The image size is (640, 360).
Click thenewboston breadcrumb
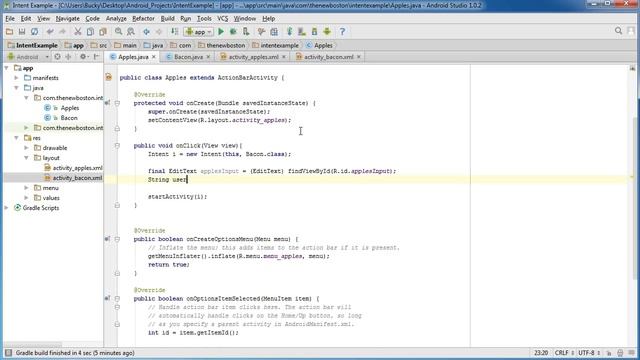pyautogui.click(x=221, y=45)
